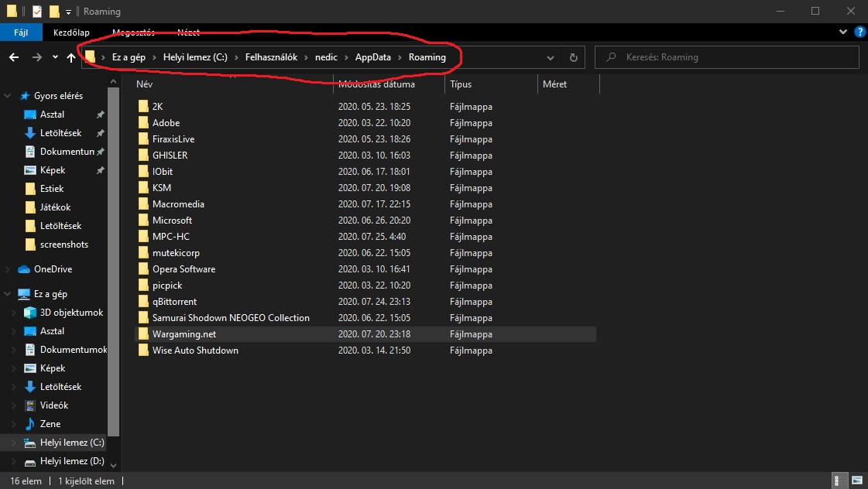
Task: Collapse the Gyors elérés tree section
Action: 8,96
